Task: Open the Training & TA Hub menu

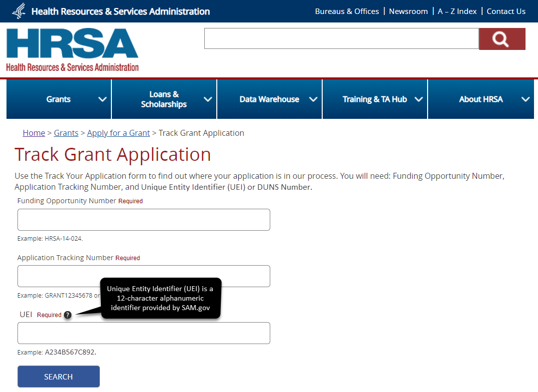Action: tap(375, 99)
